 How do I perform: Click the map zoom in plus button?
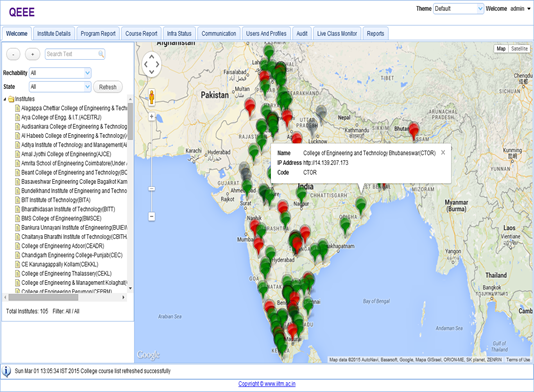[152, 117]
